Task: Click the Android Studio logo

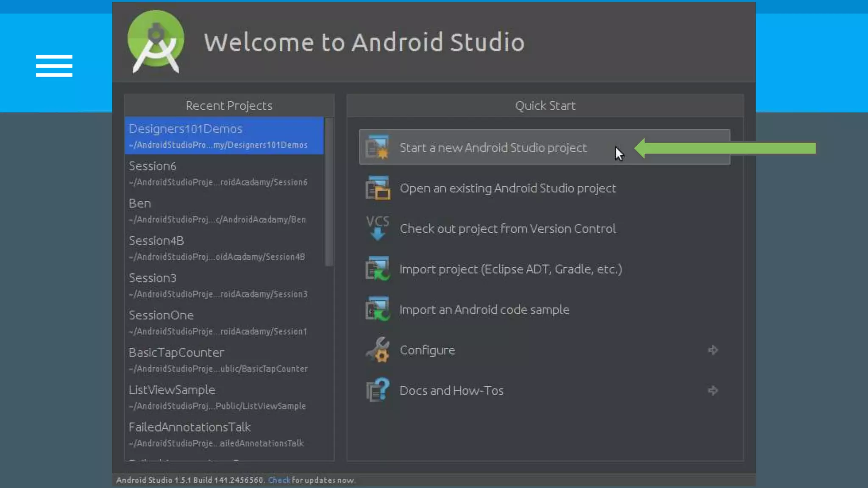Action: click(156, 42)
